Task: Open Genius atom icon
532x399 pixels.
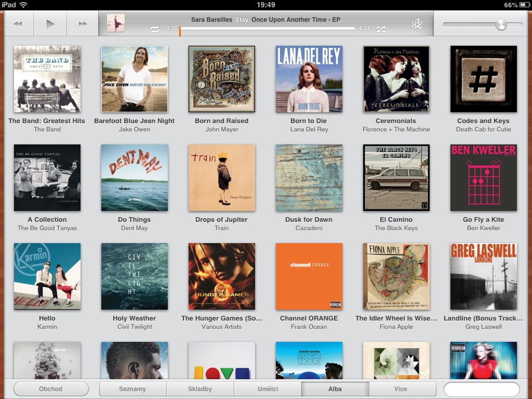Action: pos(417,24)
